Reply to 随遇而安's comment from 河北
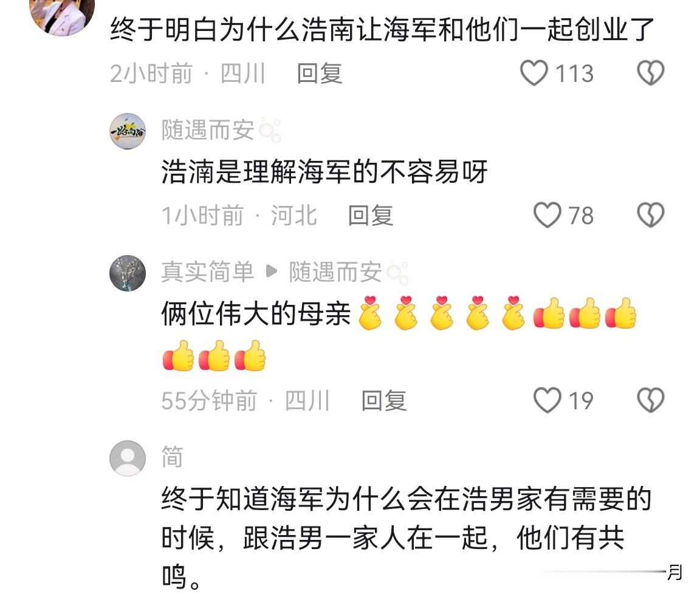Viewport: 700px width, 597px height. click(x=371, y=216)
